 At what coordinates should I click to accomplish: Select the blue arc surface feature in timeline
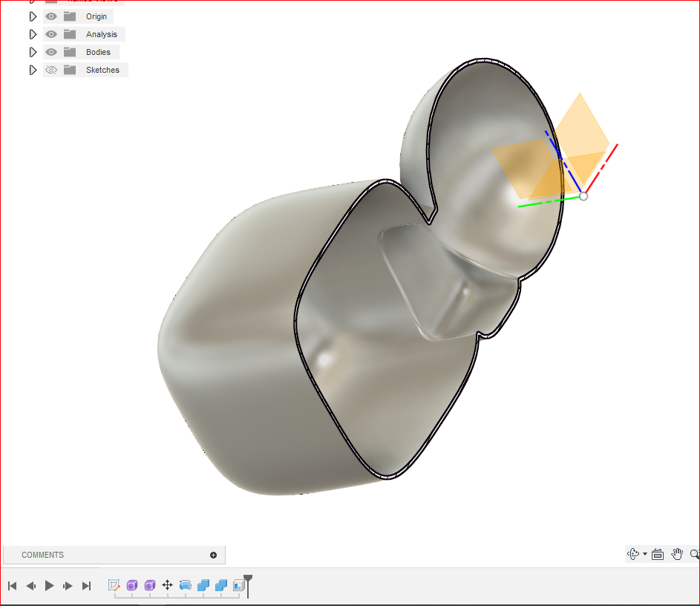click(186, 585)
